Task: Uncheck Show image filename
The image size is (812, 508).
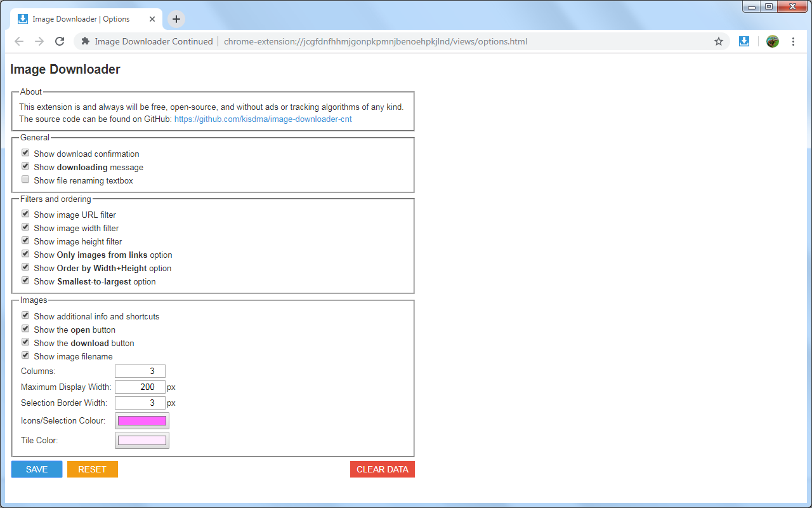Action: (25, 356)
